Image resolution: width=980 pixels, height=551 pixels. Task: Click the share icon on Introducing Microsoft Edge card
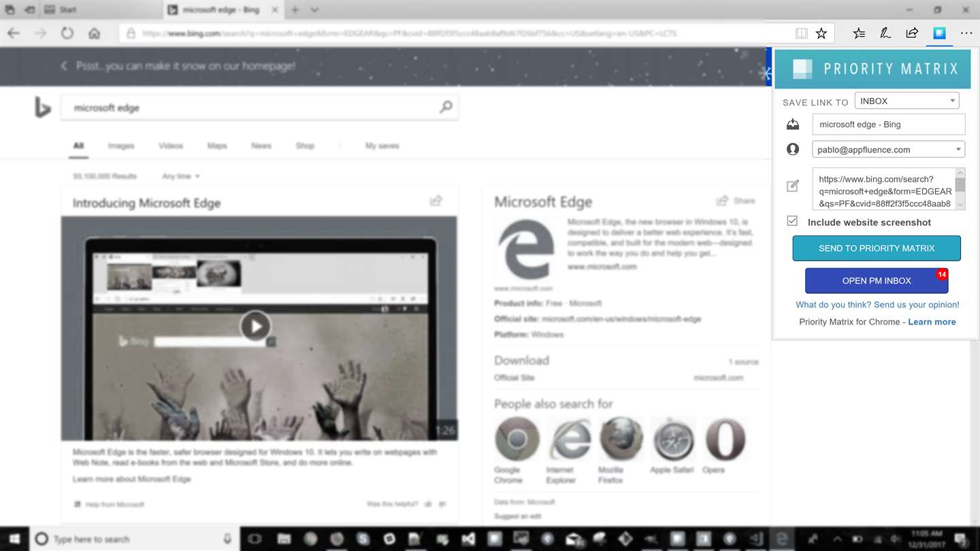click(436, 201)
